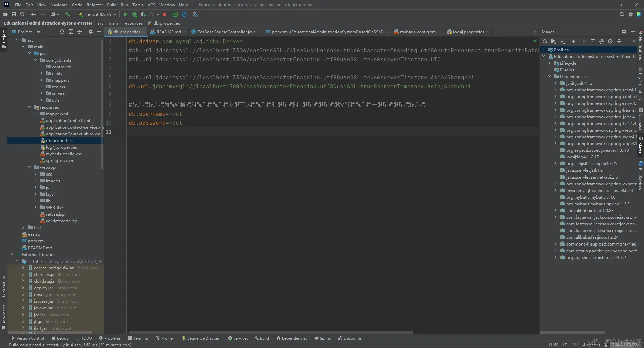
Task: Reload all Maven projects icon
Action: point(545,41)
